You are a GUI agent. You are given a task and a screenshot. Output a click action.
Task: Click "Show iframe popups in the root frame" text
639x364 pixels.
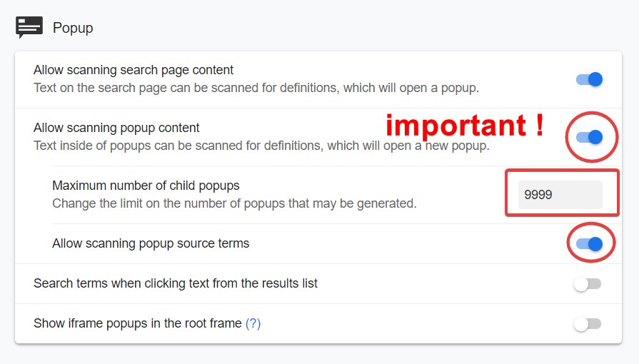point(138,323)
